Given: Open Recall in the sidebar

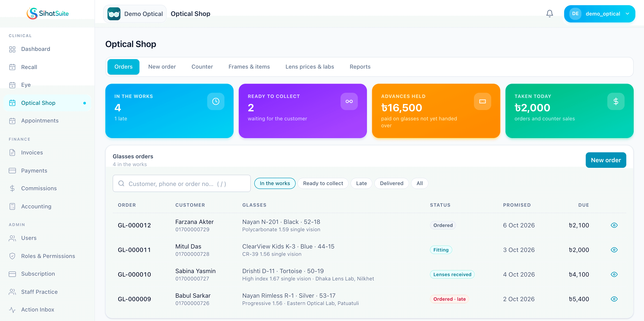Looking at the screenshot, I should [47, 67].
